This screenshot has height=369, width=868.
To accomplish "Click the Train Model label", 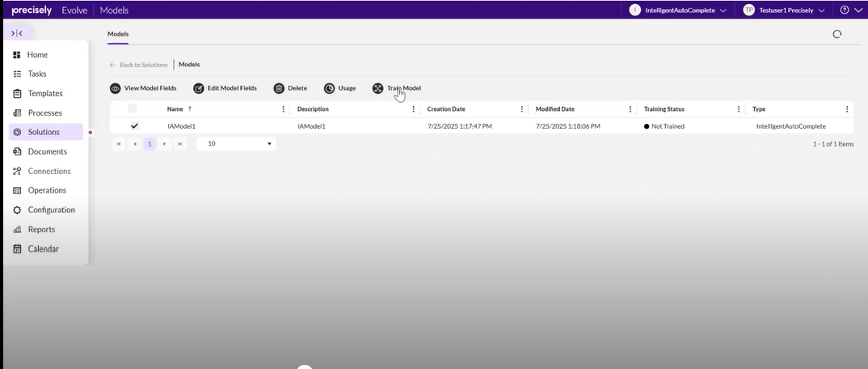I will tap(404, 88).
